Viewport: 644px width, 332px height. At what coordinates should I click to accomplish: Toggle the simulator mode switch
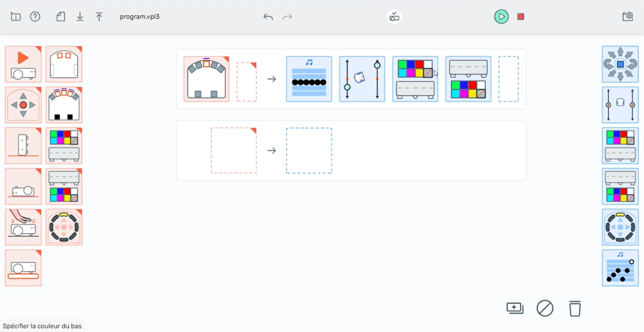point(394,16)
